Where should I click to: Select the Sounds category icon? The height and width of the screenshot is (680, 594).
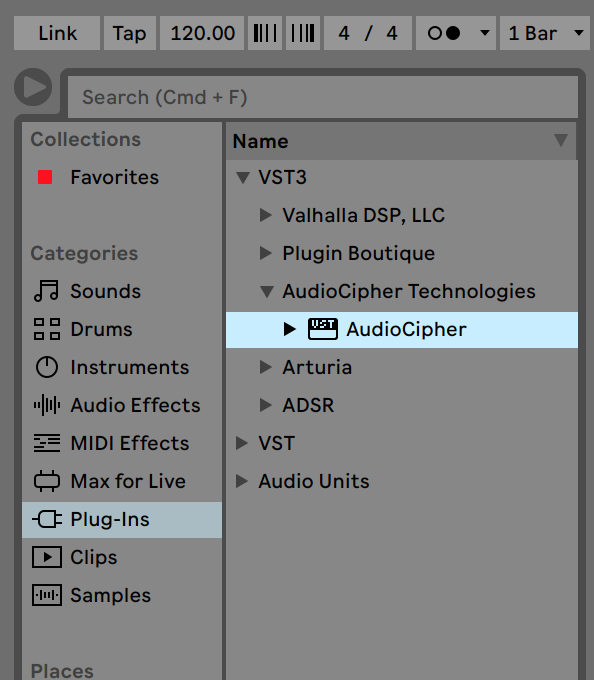[46, 291]
